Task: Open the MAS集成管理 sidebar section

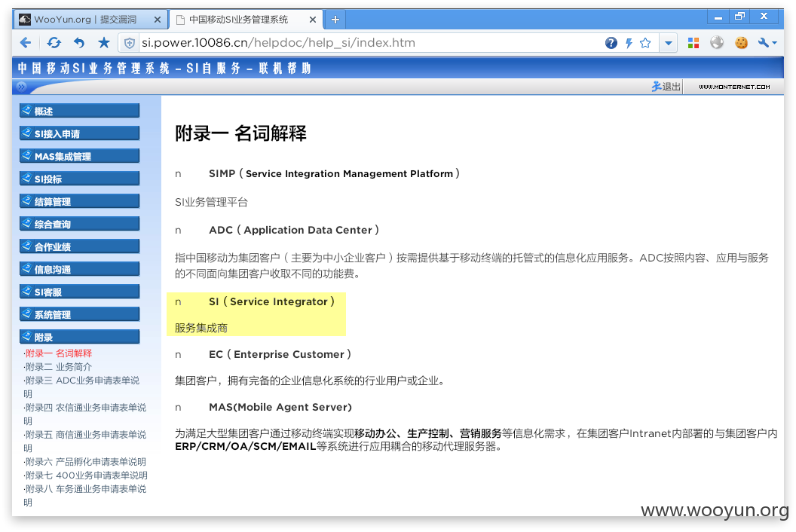Action: (80, 156)
